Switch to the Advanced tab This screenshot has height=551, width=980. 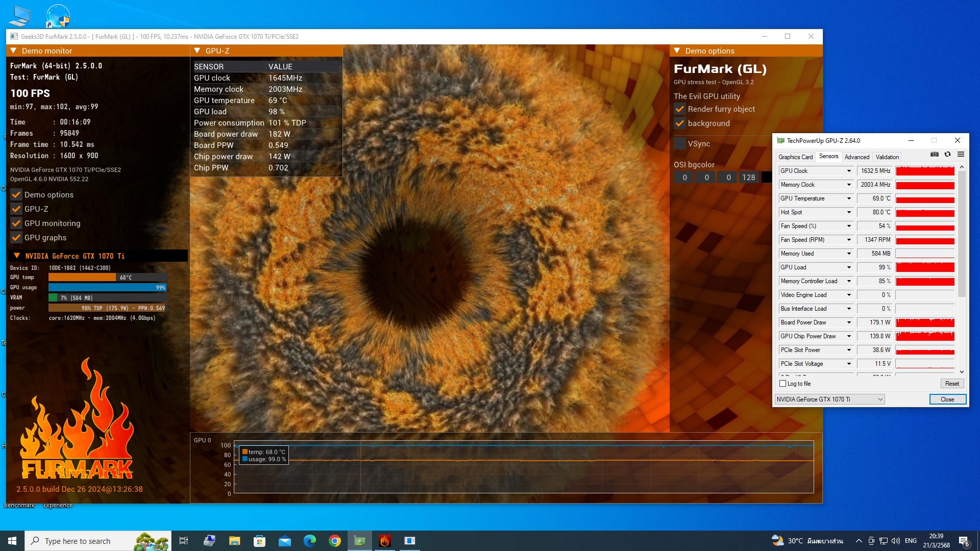(857, 157)
